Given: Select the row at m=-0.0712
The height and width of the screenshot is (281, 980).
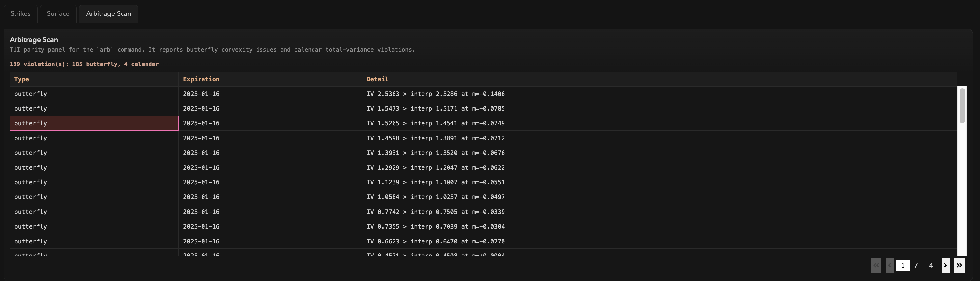Looking at the screenshot, I should [435, 138].
